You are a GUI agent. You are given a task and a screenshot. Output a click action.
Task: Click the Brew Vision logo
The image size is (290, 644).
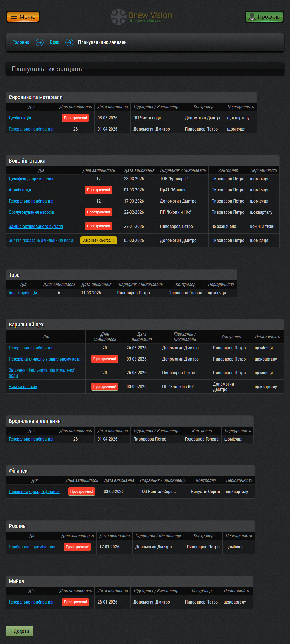pos(142,17)
